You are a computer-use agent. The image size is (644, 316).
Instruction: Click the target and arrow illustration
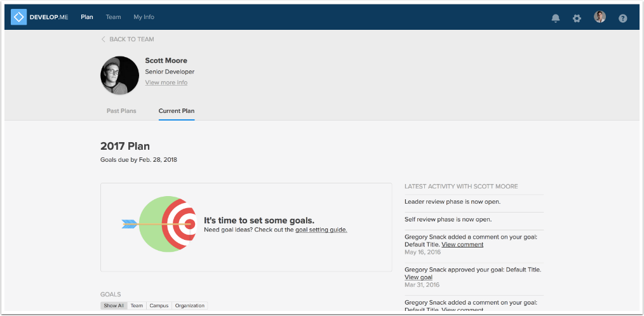coord(159,224)
